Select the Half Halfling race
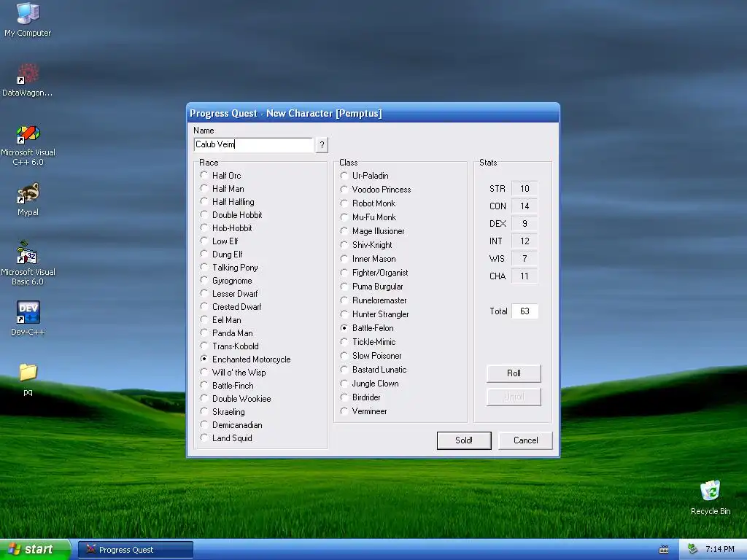The width and height of the screenshot is (747, 560). pyautogui.click(x=228, y=202)
